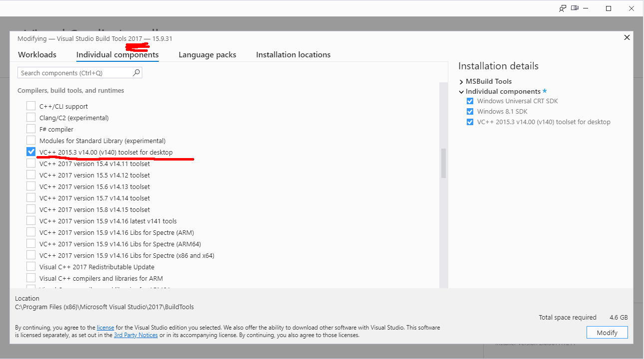Screen dimensions: 644x359
Task: Select VC++ 2017 version 15.6 v14.13 toolset
Action: click(x=31, y=186)
